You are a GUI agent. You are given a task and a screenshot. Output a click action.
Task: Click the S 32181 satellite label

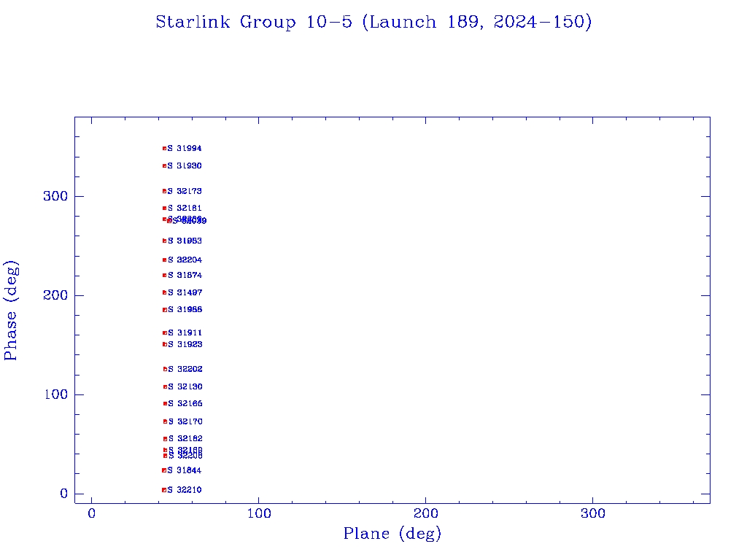185,209
